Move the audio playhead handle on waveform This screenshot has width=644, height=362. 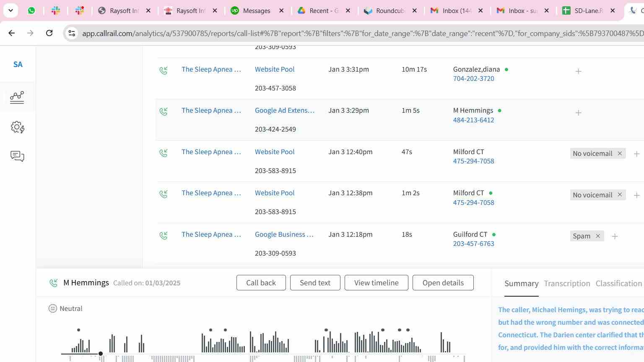(101, 354)
